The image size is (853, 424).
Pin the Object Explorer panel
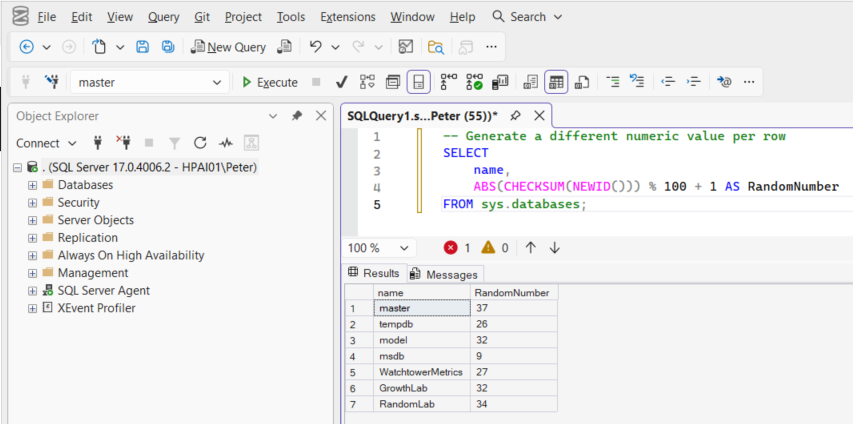(297, 116)
